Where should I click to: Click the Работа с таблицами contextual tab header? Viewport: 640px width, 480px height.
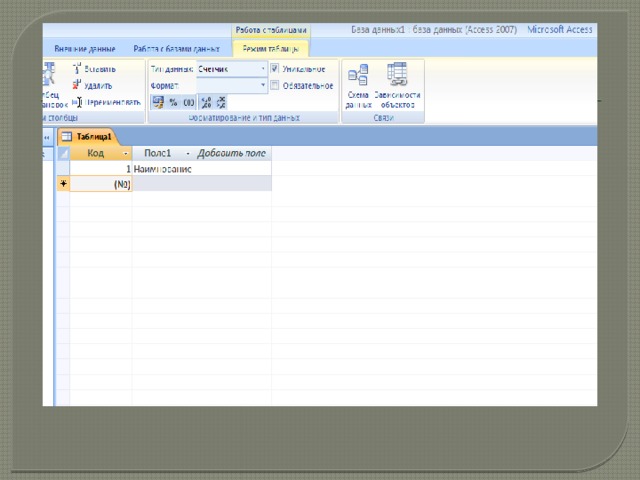pos(271,30)
